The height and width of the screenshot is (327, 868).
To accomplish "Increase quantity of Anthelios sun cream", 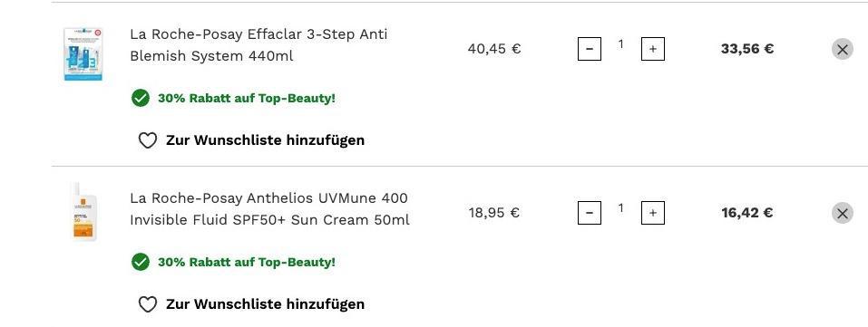I will click(x=653, y=213).
